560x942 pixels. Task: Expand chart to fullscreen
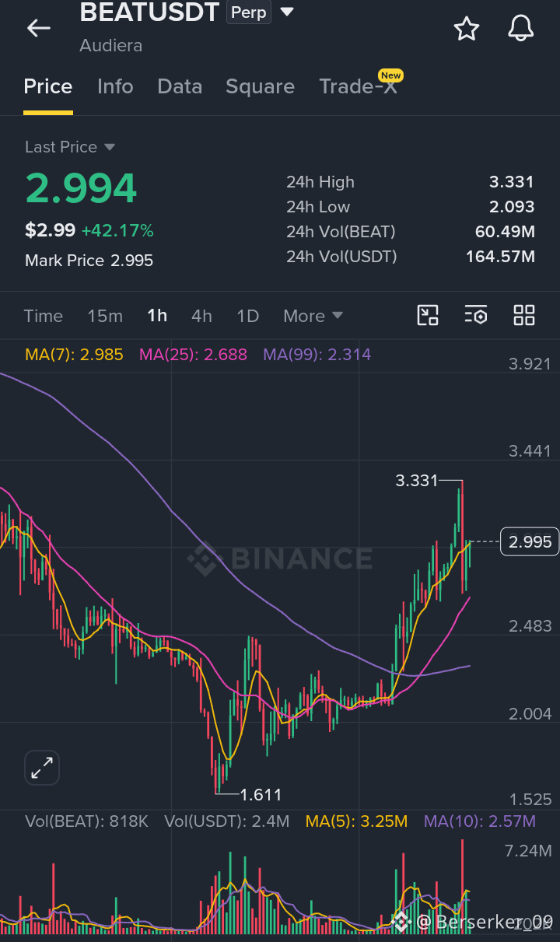point(42,769)
